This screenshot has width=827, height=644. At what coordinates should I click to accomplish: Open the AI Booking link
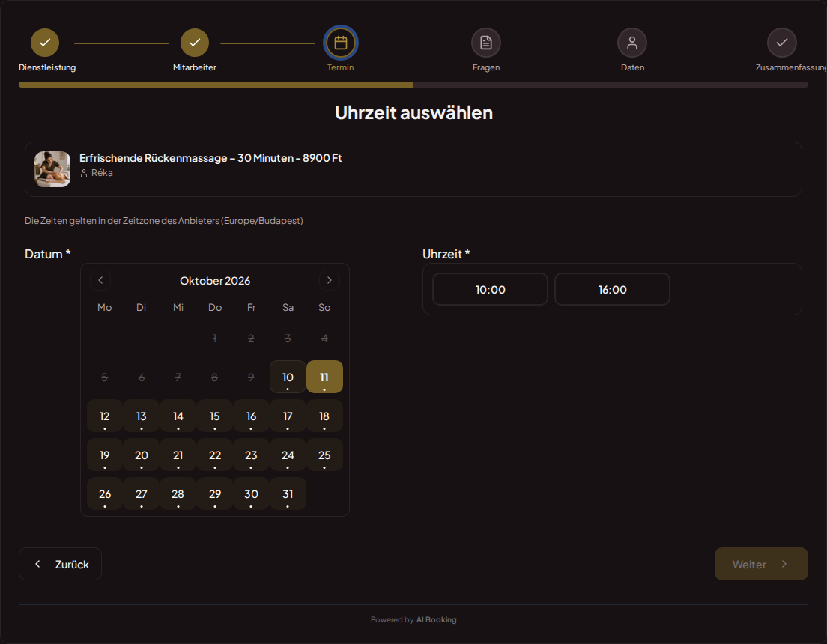[436, 620]
